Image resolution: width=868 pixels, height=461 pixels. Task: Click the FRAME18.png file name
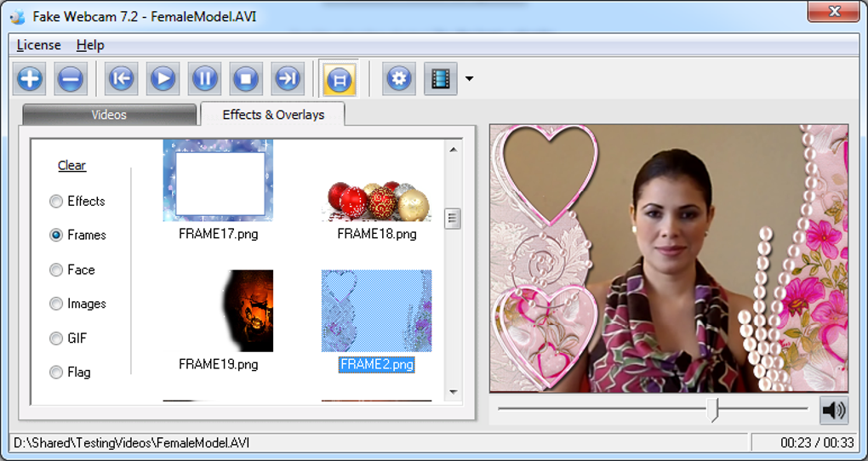click(x=376, y=234)
